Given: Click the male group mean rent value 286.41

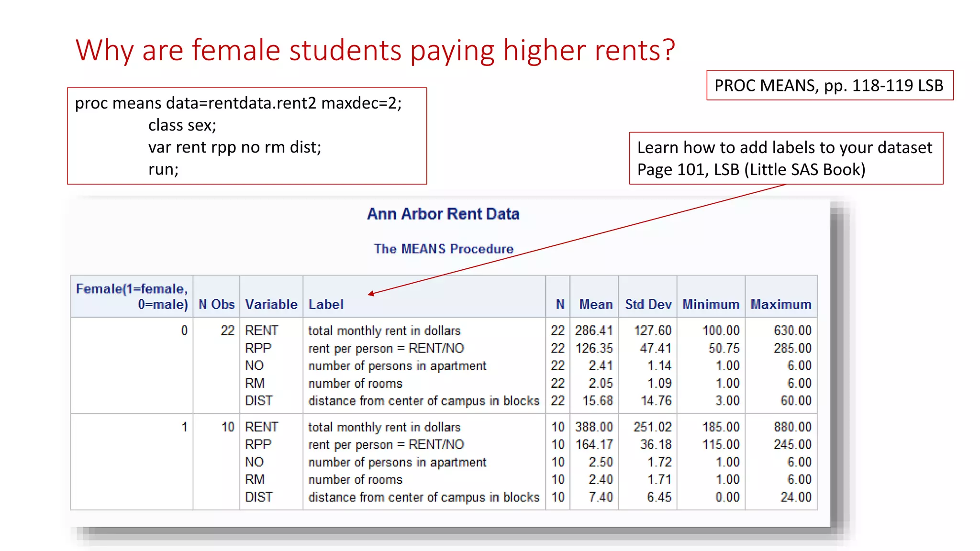Looking at the screenshot, I should click(x=594, y=331).
